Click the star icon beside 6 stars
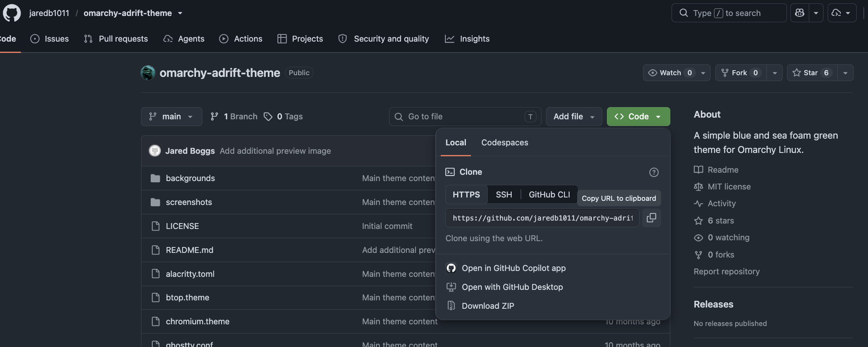Viewport: 868px width, 347px height. point(698,221)
